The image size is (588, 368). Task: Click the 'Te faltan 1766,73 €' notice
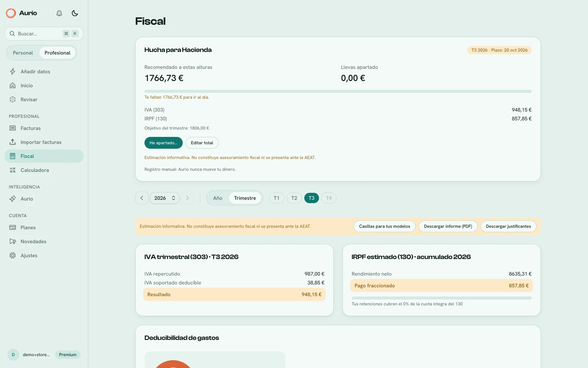[177, 97]
